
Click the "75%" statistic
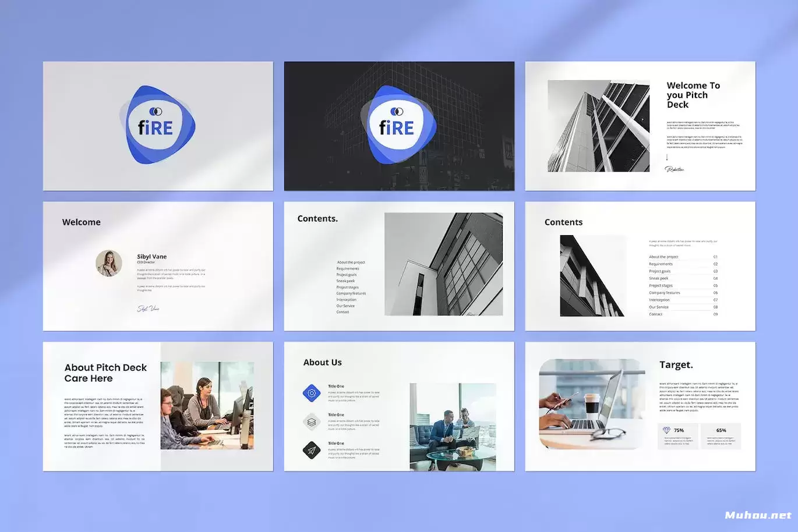click(x=679, y=431)
